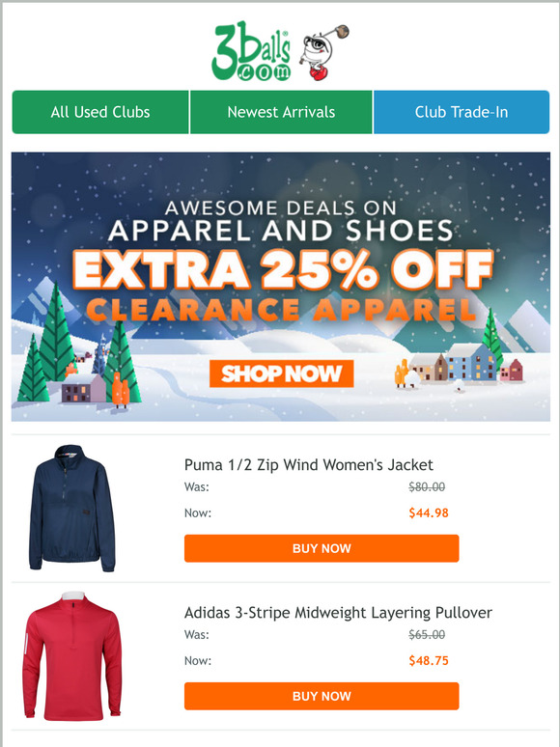Viewport: 560px width, 747px height.
Task: Click the $48.75 sale price
Action: point(429,661)
